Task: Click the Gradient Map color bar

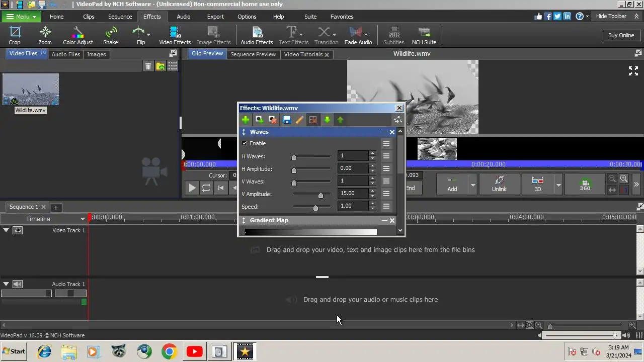Action: tap(310, 232)
